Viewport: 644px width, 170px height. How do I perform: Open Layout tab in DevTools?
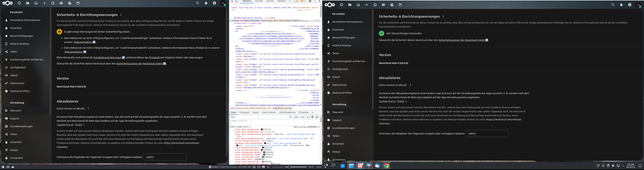[256, 112]
